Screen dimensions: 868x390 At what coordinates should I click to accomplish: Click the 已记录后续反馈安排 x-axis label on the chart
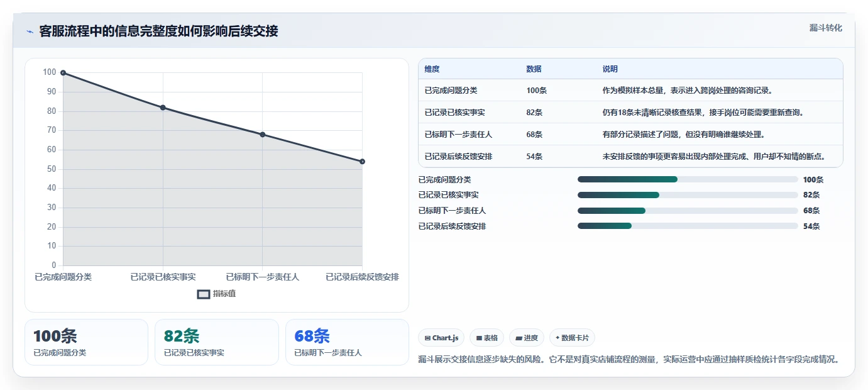pyautogui.click(x=362, y=277)
